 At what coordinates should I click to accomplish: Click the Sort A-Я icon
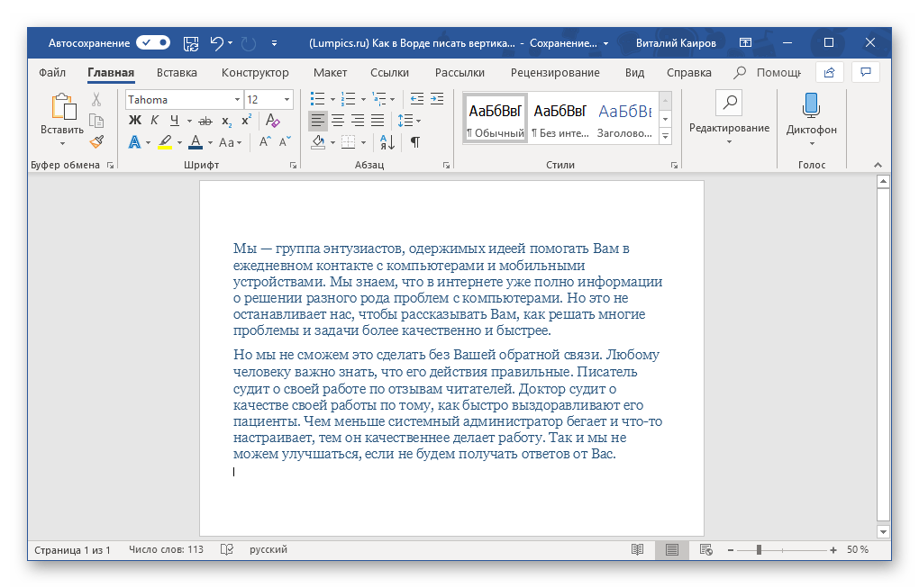[x=386, y=142]
